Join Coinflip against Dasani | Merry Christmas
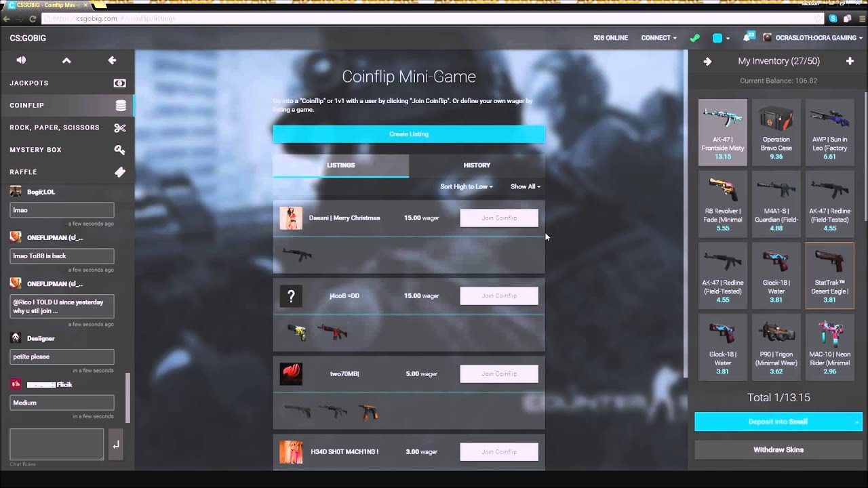Image resolution: width=868 pixels, height=488 pixels. 499,218
